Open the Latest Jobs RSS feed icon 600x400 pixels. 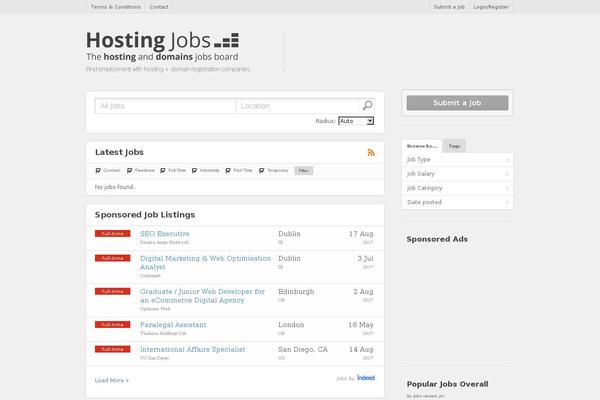click(371, 152)
